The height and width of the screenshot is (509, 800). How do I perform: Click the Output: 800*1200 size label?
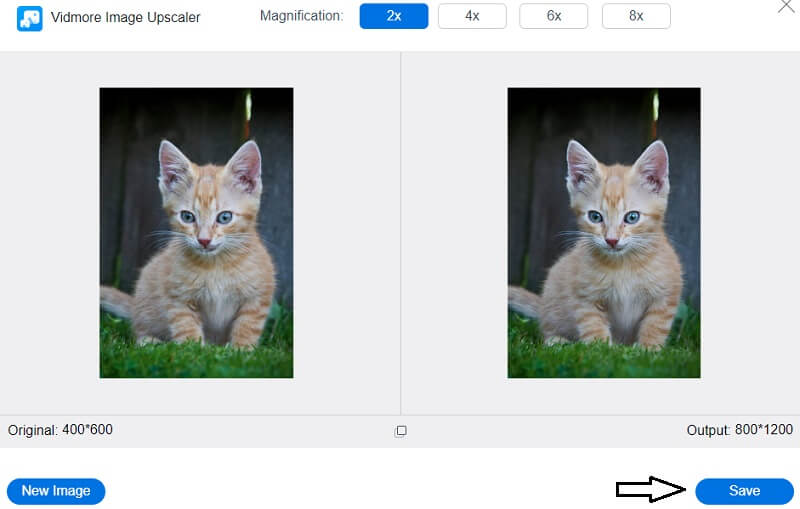coord(739,430)
